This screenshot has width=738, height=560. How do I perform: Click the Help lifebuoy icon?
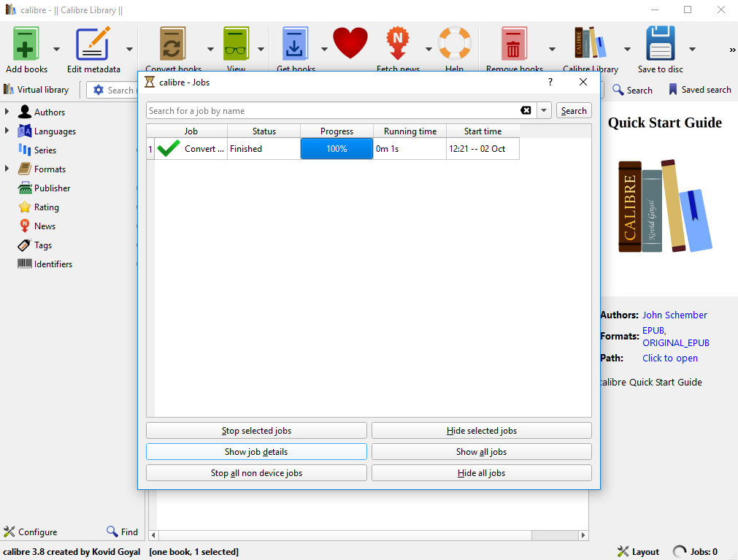point(455,43)
